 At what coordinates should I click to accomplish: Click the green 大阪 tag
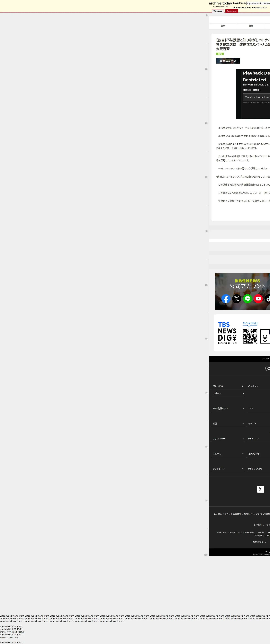pos(220,54)
